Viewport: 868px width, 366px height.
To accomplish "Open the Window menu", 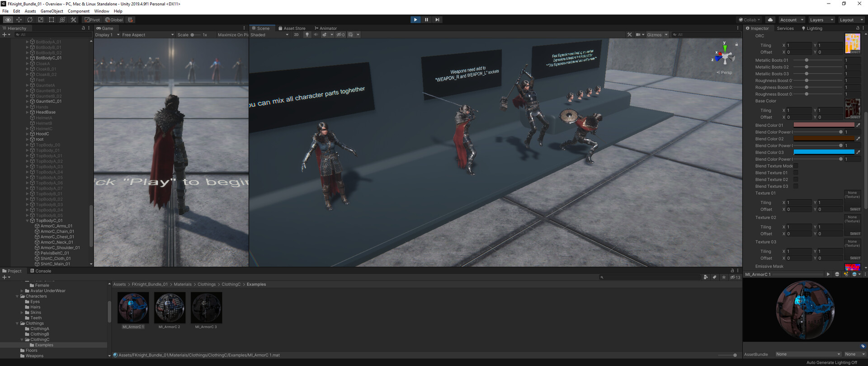I will [102, 11].
